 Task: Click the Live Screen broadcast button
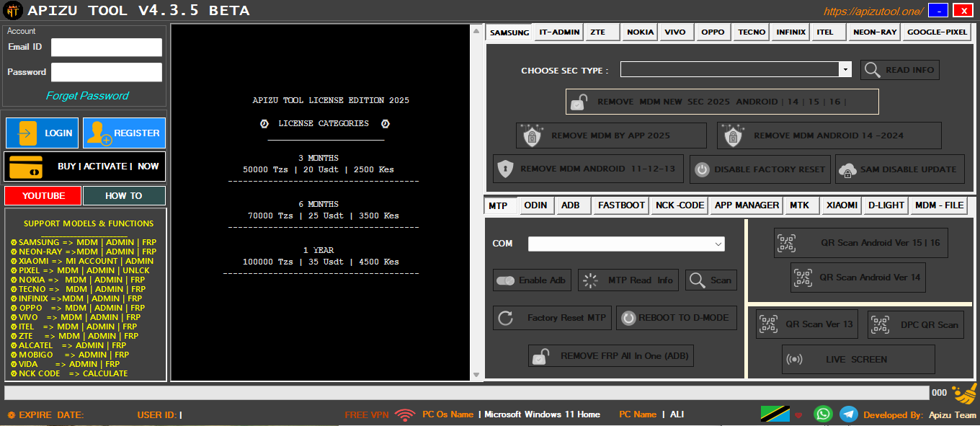(x=857, y=359)
